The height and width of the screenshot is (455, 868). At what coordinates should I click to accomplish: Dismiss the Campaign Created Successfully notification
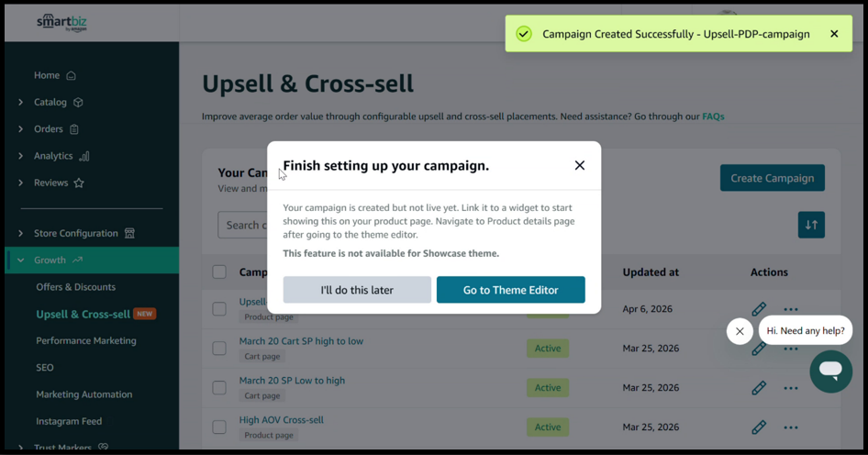point(834,34)
